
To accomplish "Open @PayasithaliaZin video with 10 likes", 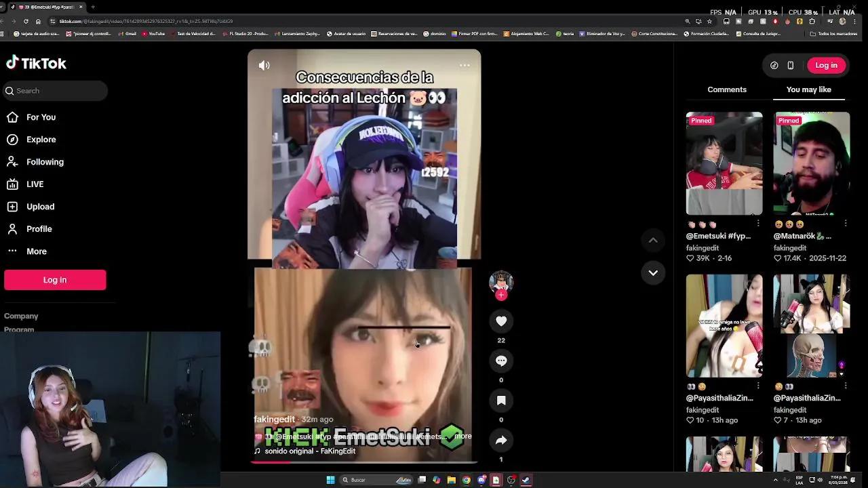I will point(724,325).
